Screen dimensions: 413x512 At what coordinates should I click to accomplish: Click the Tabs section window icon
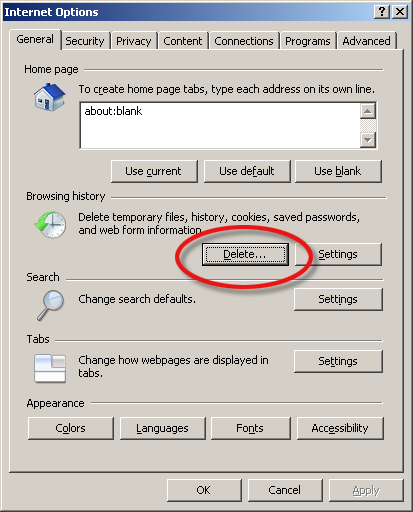click(50, 368)
